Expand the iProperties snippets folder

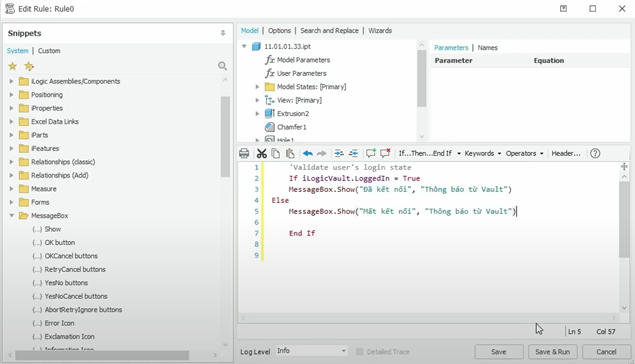point(11,108)
